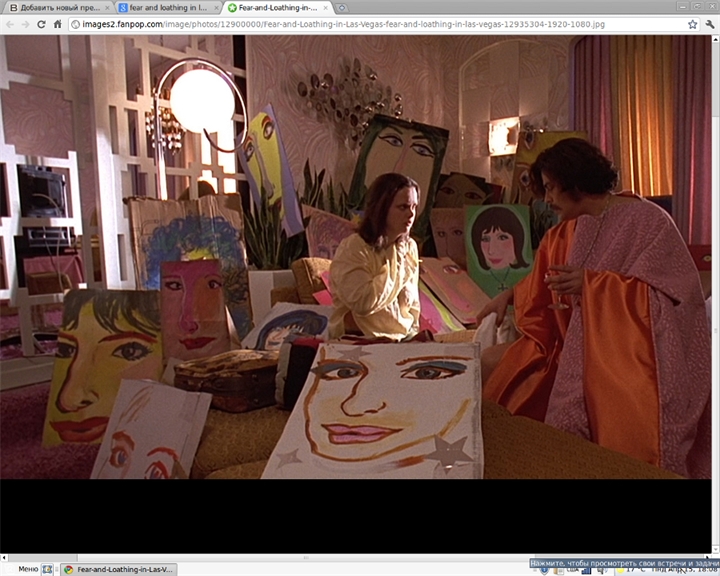Click the scroll left arrow at bottom

coord(4,558)
